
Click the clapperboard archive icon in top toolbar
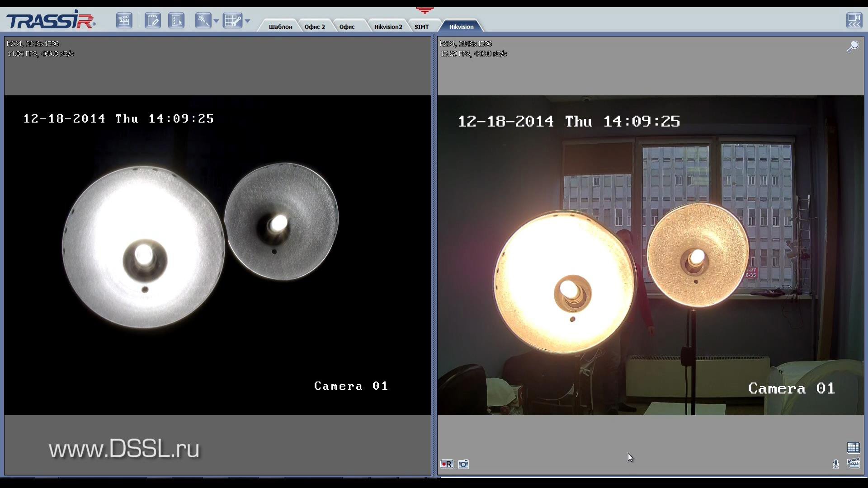pyautogui.click(x=124, y=20)
